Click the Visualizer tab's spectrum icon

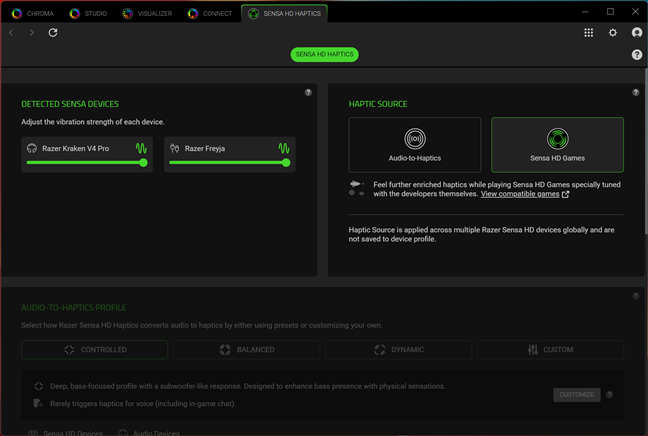[x=128, y=14]
